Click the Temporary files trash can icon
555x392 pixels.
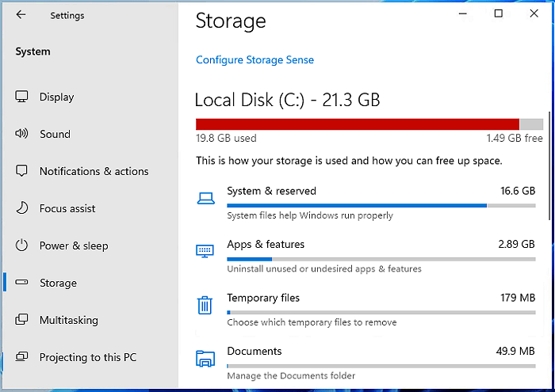(205, 305)
